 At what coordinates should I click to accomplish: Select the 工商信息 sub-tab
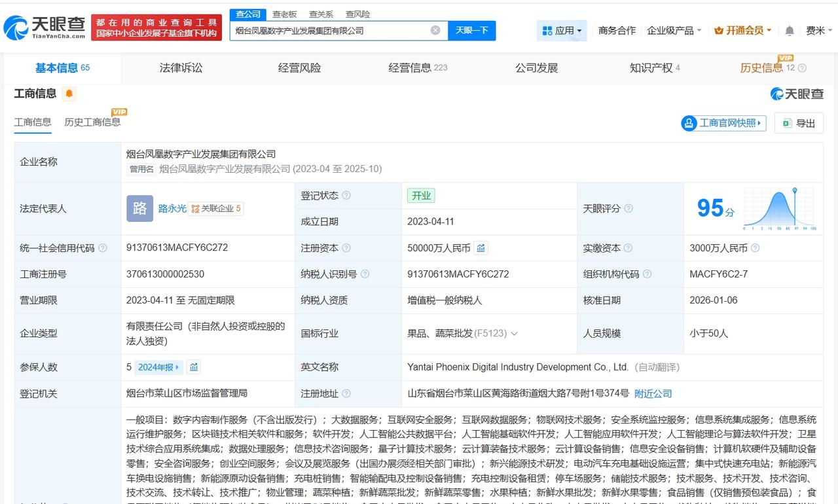33,122
